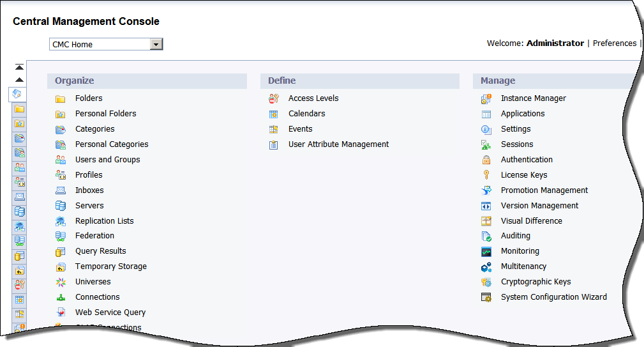This screenshot has width=644, height=347.
Task: Open the Preferences link
Action: click(x=614, y=43)
